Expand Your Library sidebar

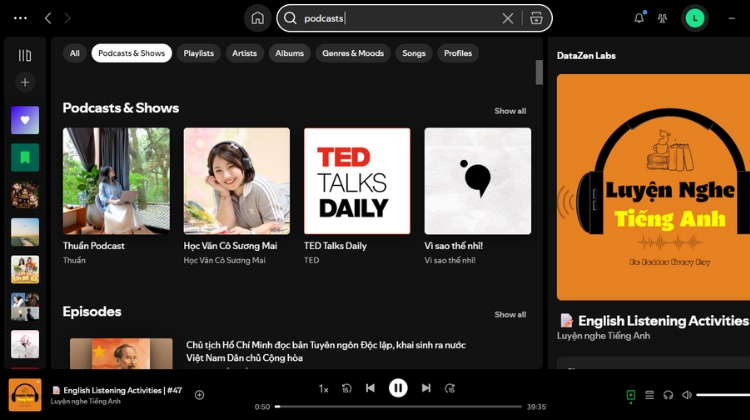[25, 55]
